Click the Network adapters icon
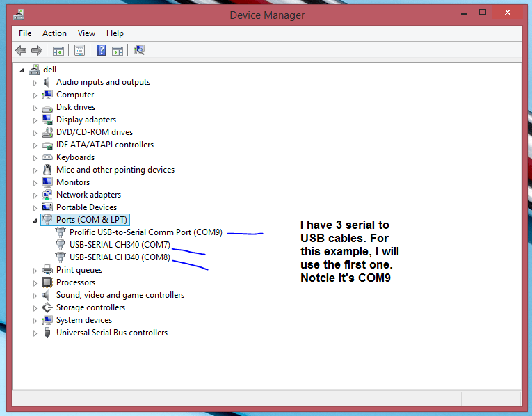Viewport: 532px width, 416px height. [x=47, y=195]
